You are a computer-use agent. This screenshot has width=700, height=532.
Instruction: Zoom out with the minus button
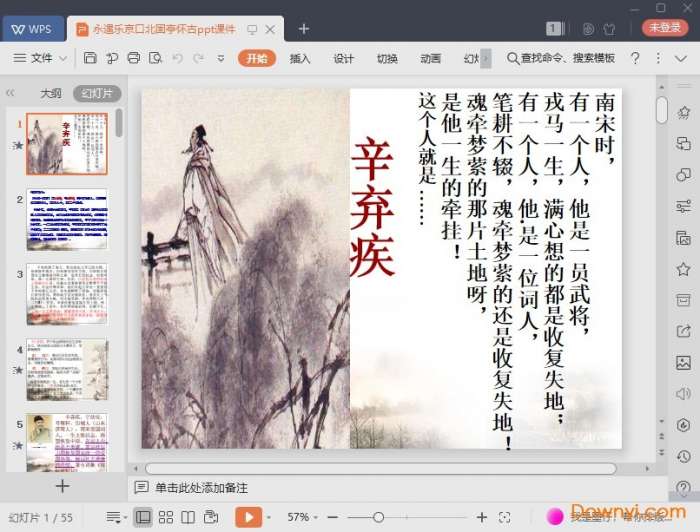tap(333, 518)
